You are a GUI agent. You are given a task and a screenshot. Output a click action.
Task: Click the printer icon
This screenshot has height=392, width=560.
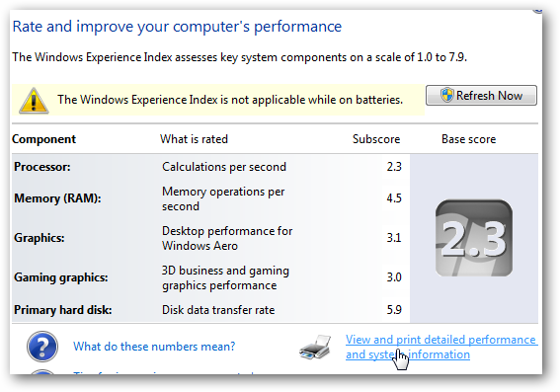[315, 347]
